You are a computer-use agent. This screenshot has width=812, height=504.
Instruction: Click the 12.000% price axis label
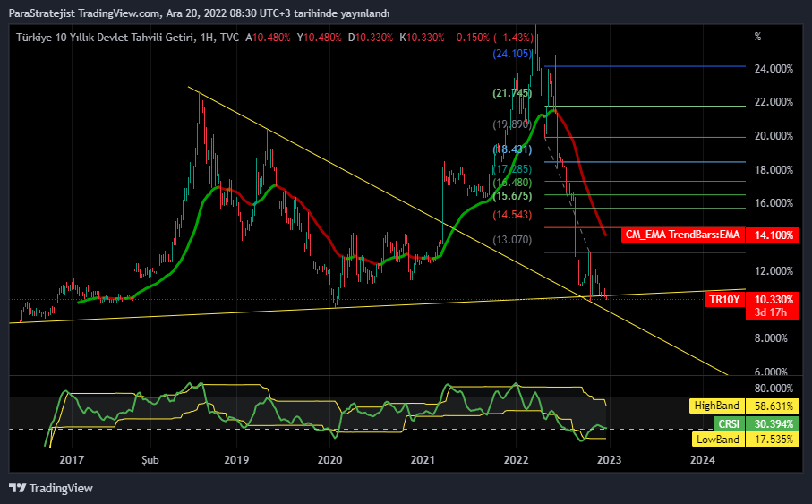774,271
